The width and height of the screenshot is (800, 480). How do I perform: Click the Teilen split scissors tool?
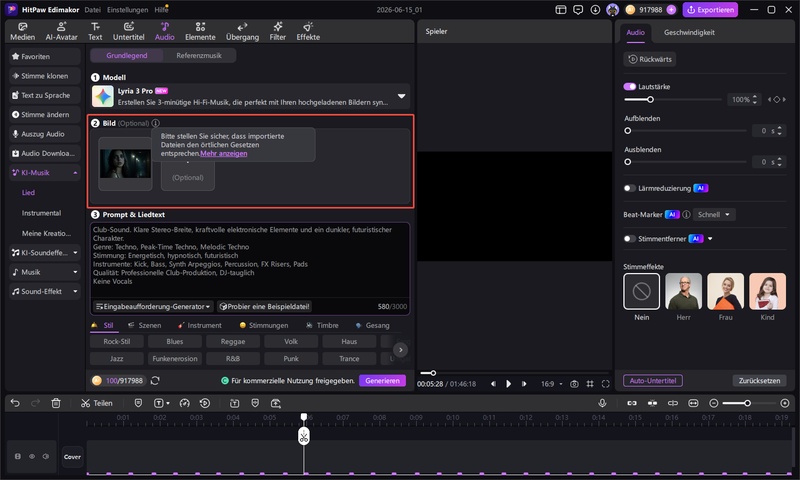coord(96,403)
